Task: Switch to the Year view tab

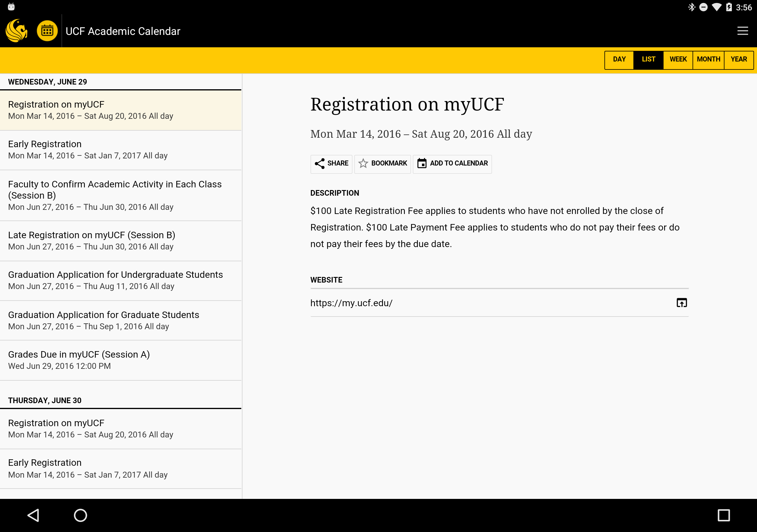Action: coord(739,60)
